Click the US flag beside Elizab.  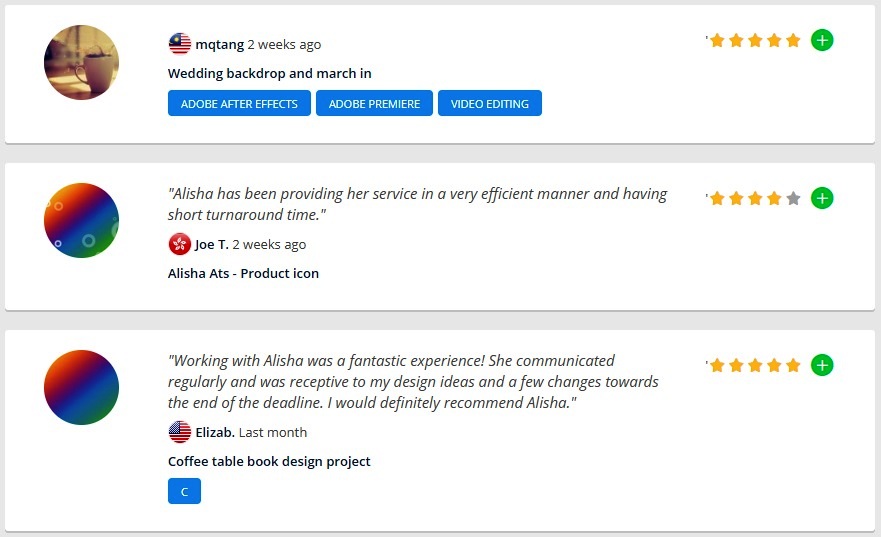(x=180, y=432)
